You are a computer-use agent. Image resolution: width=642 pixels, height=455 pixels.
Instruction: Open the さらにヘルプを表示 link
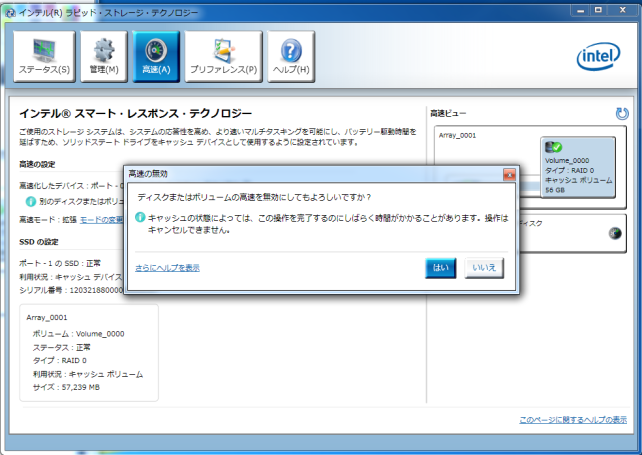pos(167,268)
